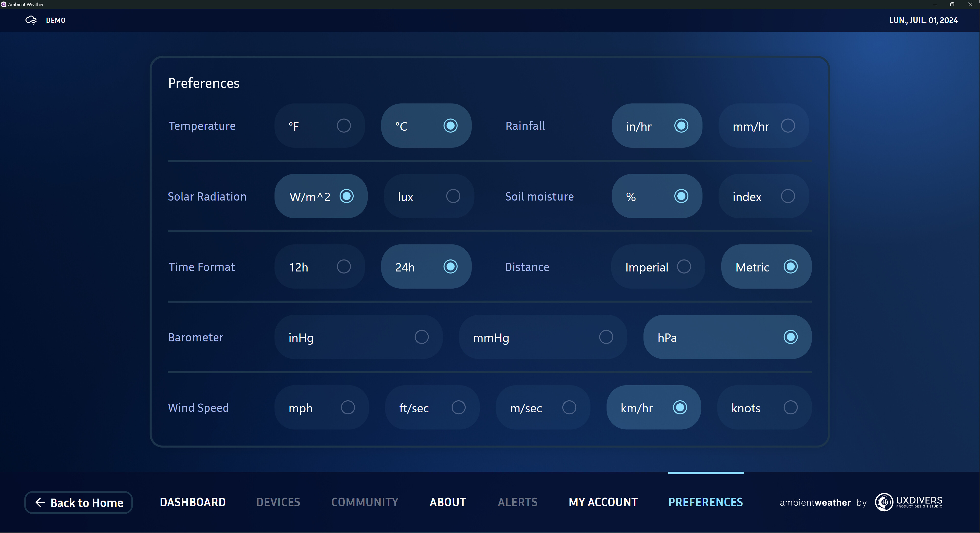Screen dimensions: 980x533
Task: Click the Ambient Weather title bar app icon
Action: pos(3,5)
